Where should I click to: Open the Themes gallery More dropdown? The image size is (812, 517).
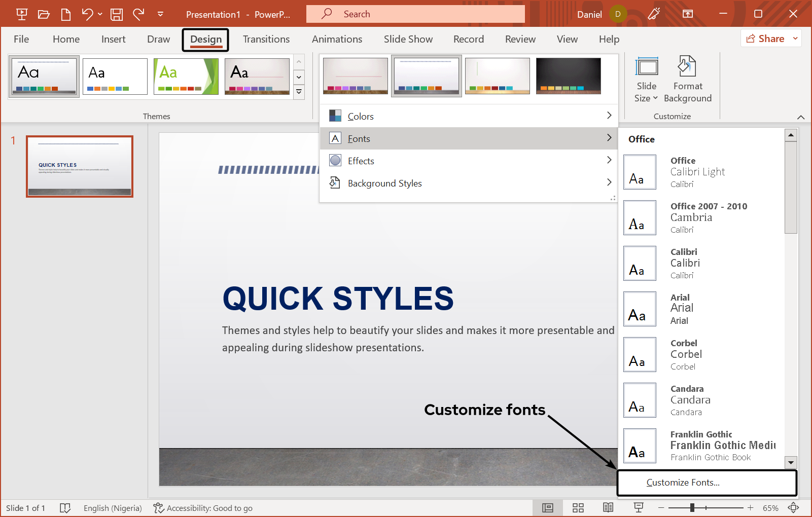point(299,92)
